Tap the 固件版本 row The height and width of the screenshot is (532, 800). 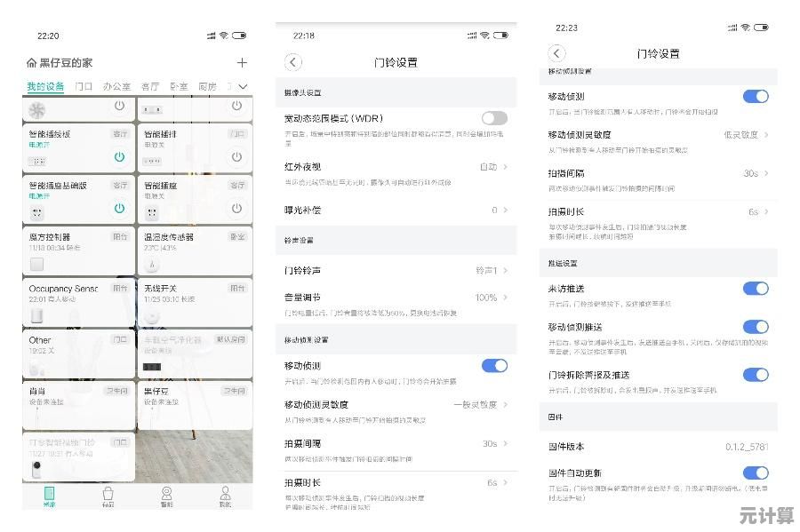(658, 447)
